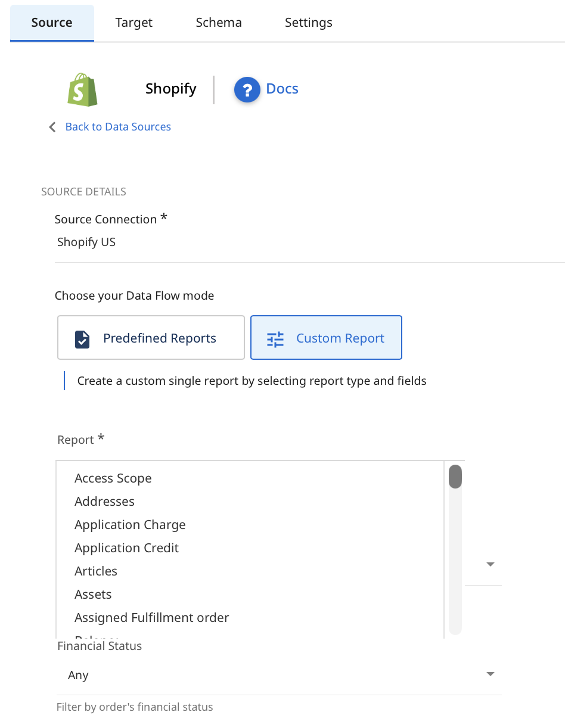
Task: Open the Docs link
Action: (282, 89)
